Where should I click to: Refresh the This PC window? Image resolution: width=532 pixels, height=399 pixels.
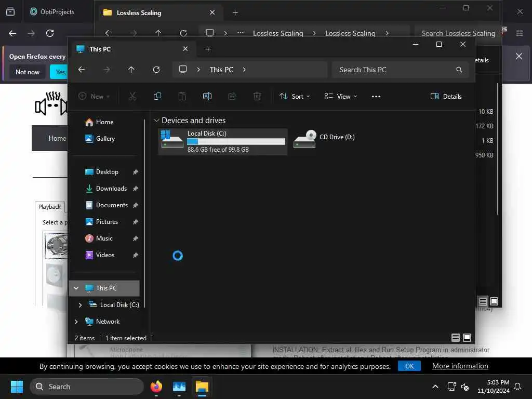[156, 70]
